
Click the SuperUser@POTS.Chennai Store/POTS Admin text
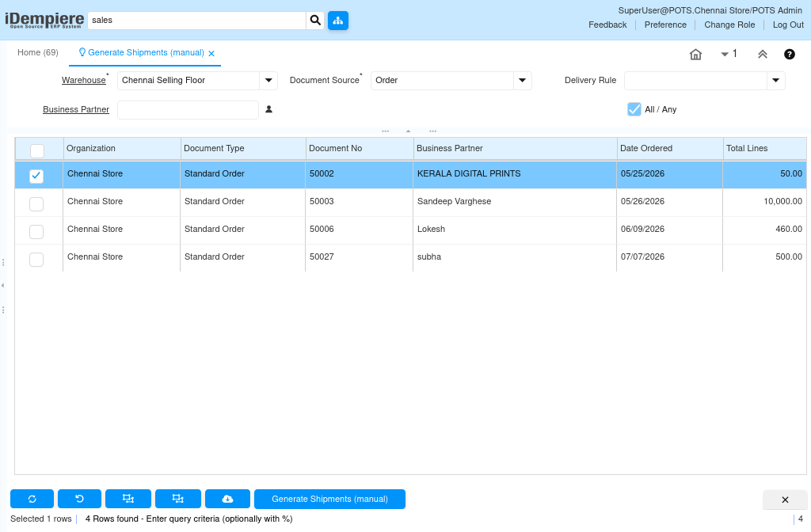click(710, 10)
